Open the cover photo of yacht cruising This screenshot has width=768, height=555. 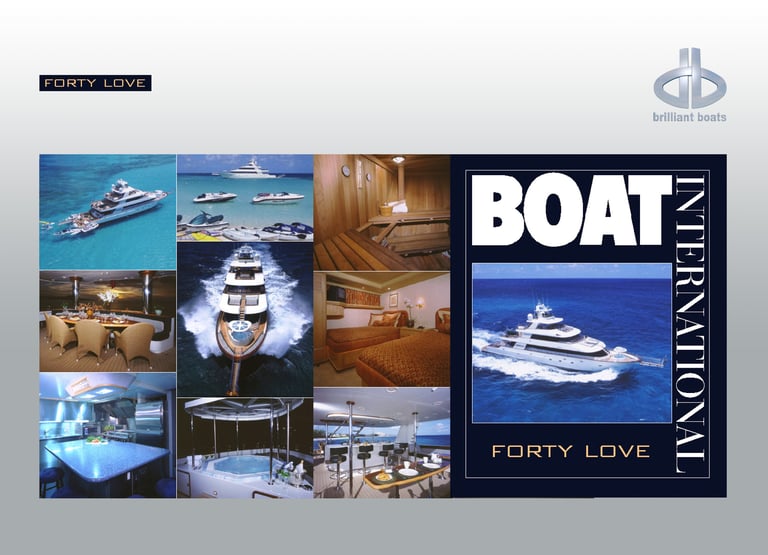click(572, 343)
